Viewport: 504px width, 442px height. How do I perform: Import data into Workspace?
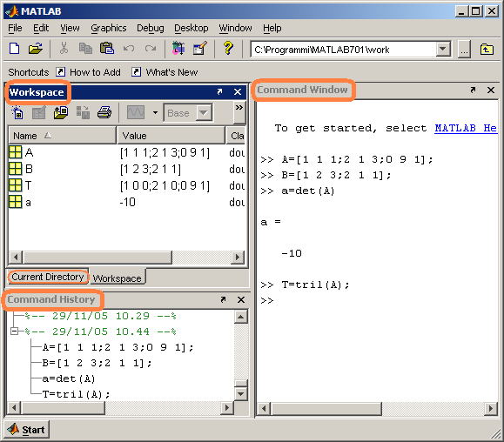60,113
